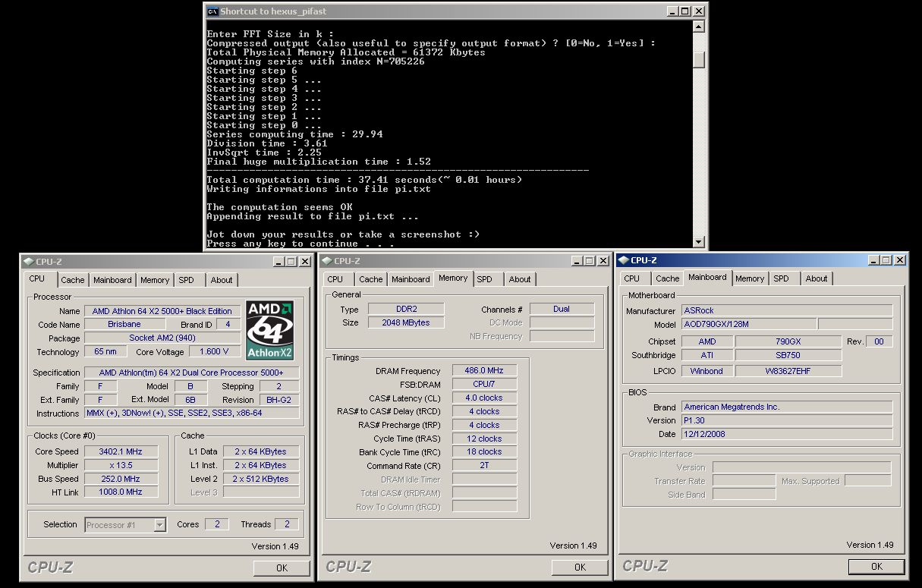The width and height of the screenshot is (922, 588).
Task: Click the AMD 64 Athlon X2 logo
Action: coord(269,331)
